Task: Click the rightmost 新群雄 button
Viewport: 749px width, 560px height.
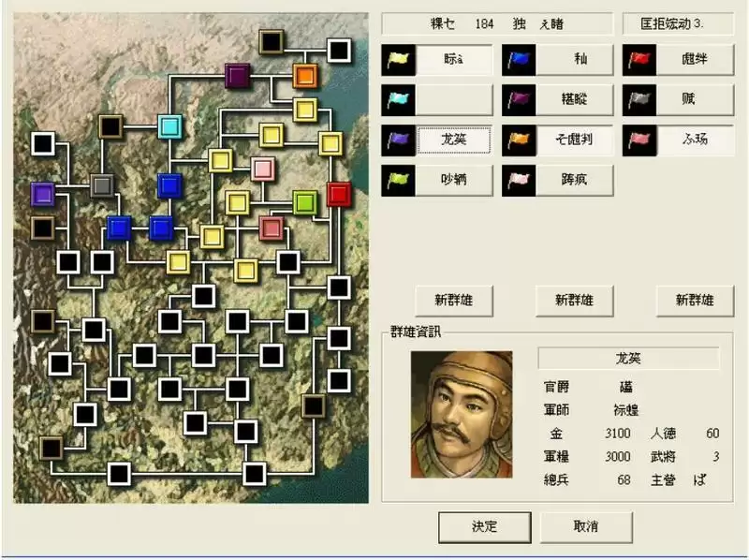Action: click(x=696, y=301)
